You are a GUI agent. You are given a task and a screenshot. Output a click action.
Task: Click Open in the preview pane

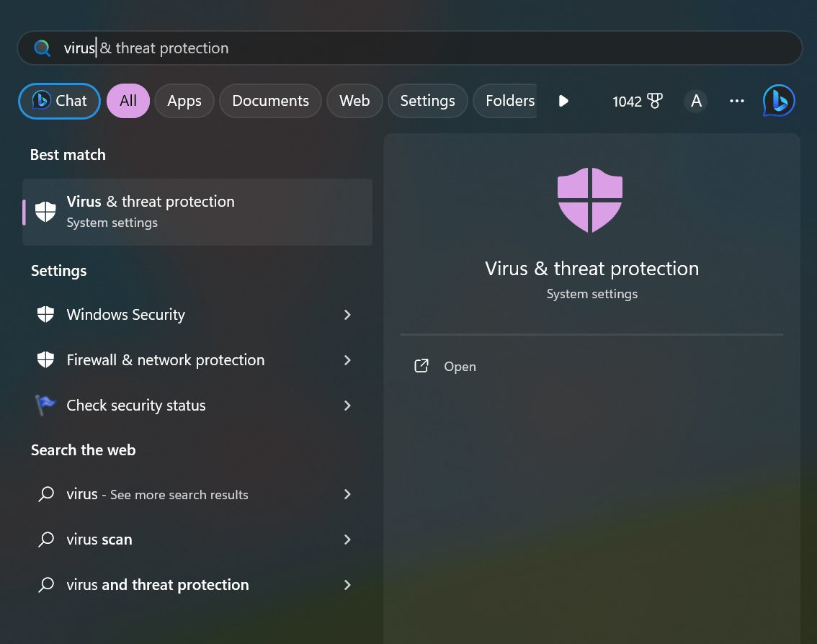[x=459, y=367]
